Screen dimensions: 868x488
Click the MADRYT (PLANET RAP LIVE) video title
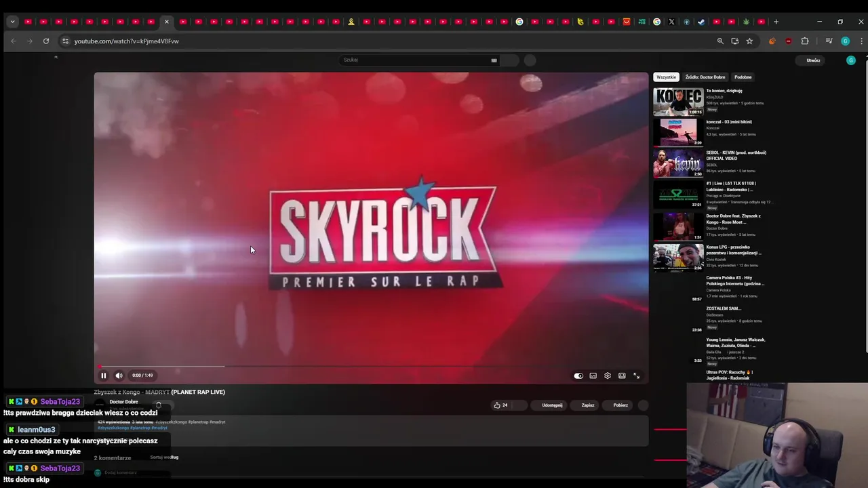[159, 392]
